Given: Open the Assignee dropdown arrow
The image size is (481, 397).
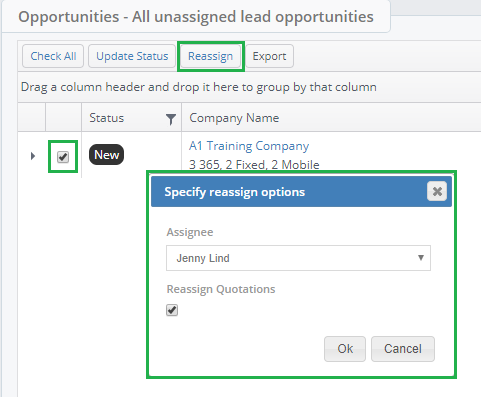Looking at the screenshot, I should point(421,258).
